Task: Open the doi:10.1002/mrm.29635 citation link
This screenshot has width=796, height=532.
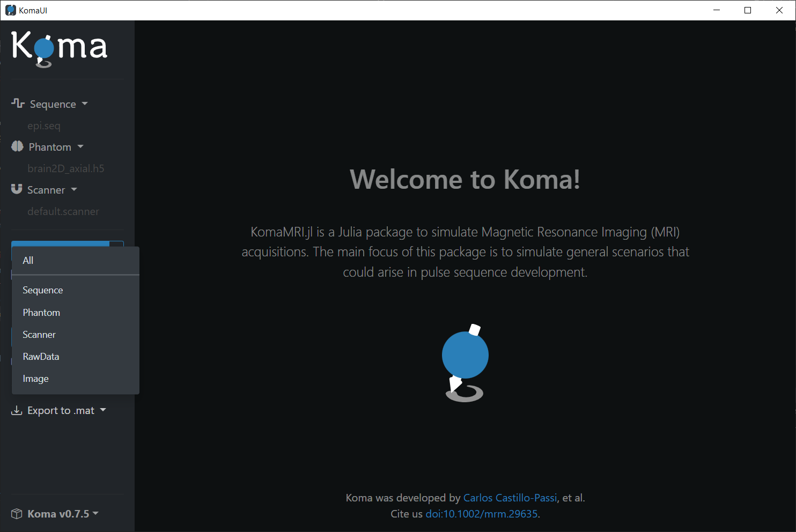Action: [481, 514]
